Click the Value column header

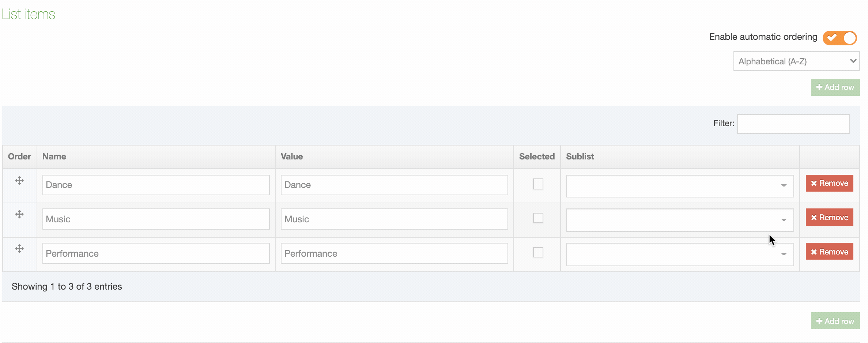click(x=291, y=157)
